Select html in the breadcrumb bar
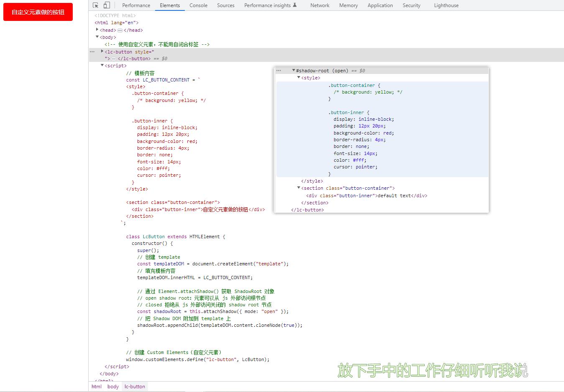 pos(97,387)
